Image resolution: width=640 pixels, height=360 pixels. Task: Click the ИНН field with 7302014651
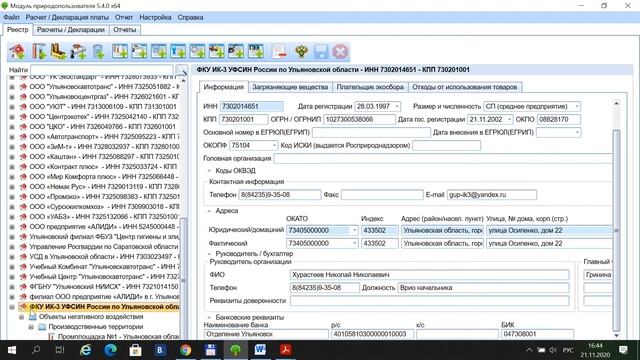pyautogui.click(x=251, y=107)
